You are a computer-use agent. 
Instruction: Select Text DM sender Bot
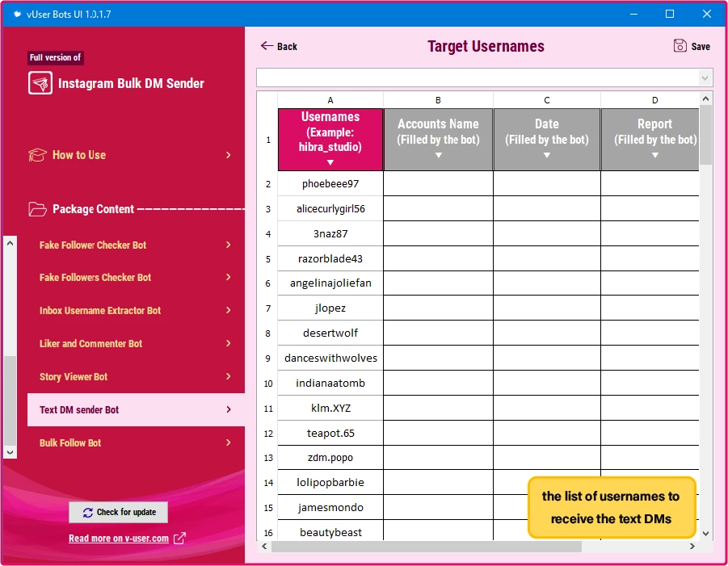click(136, 409)
